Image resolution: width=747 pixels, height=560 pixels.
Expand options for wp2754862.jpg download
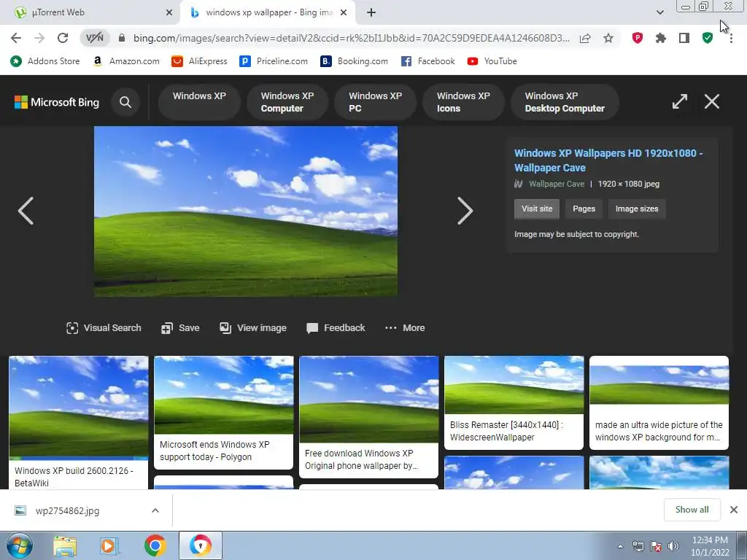pos(155,510)
